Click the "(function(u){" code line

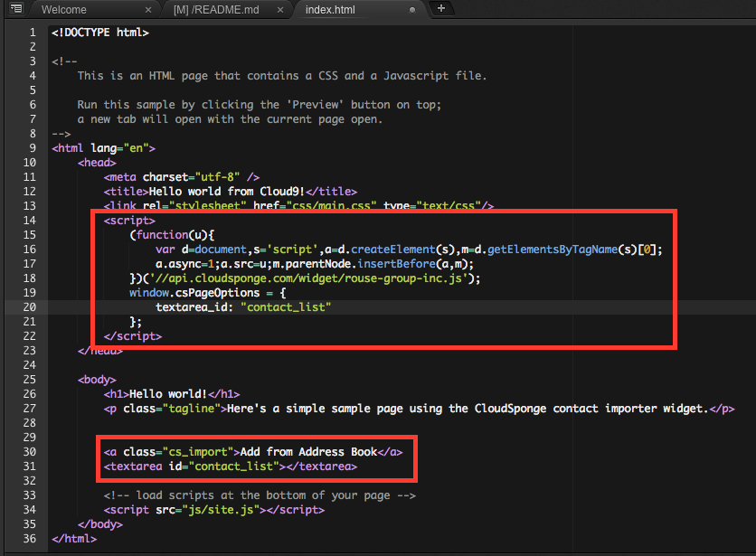(x=172, y=235)
